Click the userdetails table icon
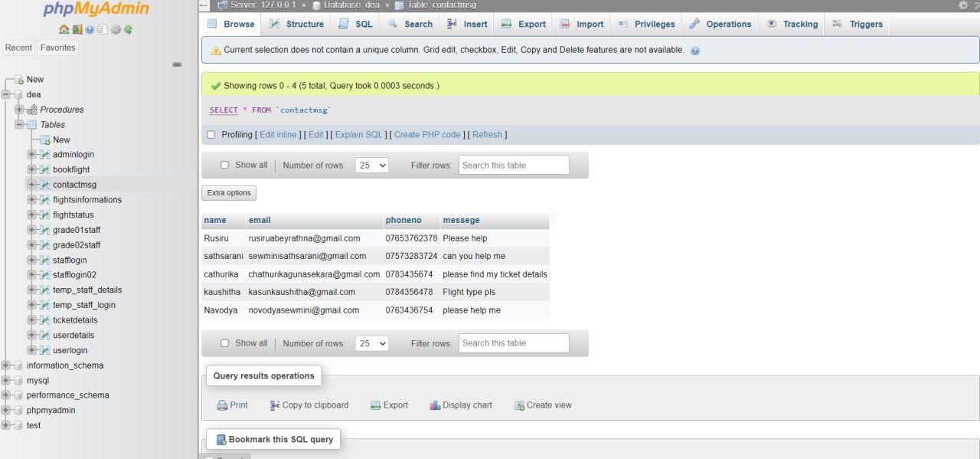The width and height of the screenshot is (980, 459). tap(45, 335)
